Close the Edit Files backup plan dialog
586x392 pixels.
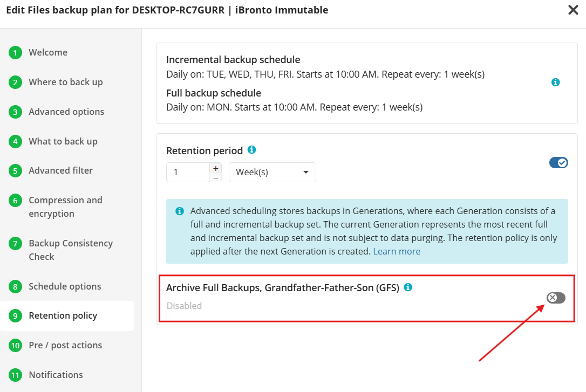pos(573,10)
